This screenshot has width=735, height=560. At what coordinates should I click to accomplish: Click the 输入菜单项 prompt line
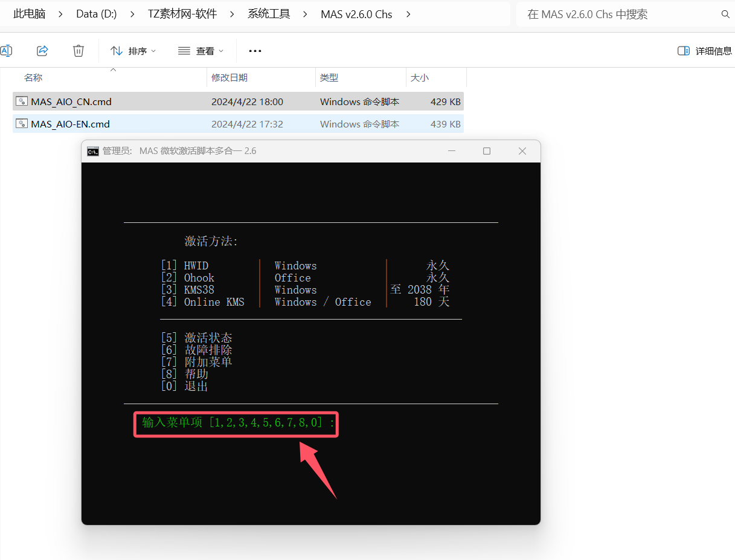tap(238, 423)
